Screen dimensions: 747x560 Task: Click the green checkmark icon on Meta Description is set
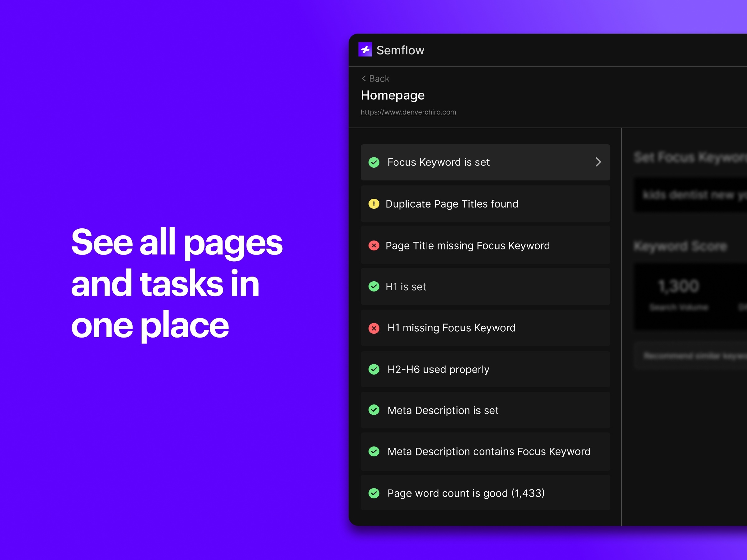[374, 410]
